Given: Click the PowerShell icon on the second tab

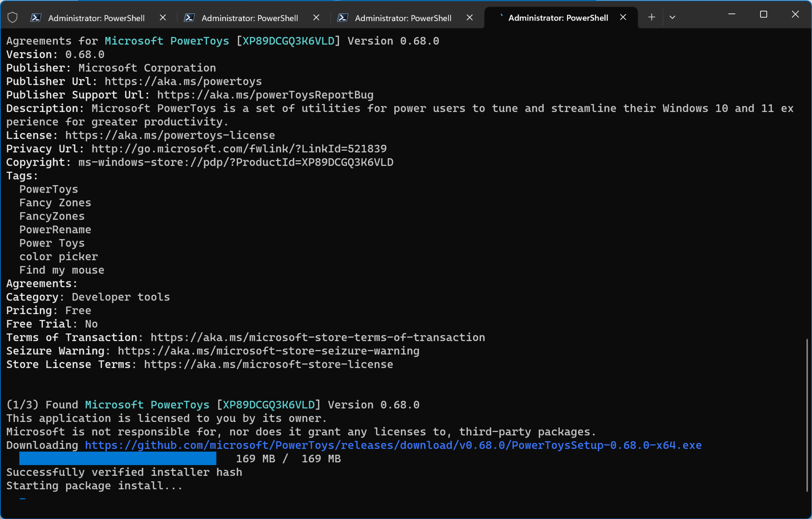Looking at the screenshot, I should coord(190,17).
